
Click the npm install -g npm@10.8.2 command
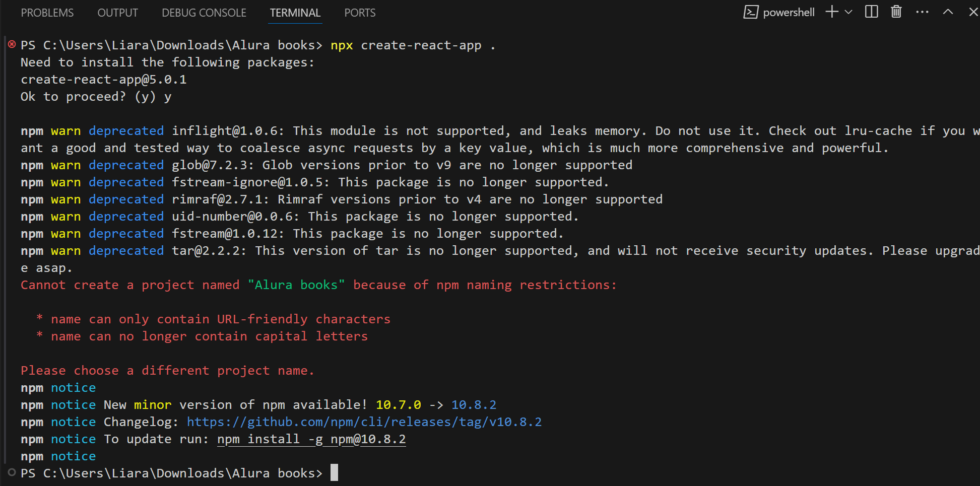[311, 439]
